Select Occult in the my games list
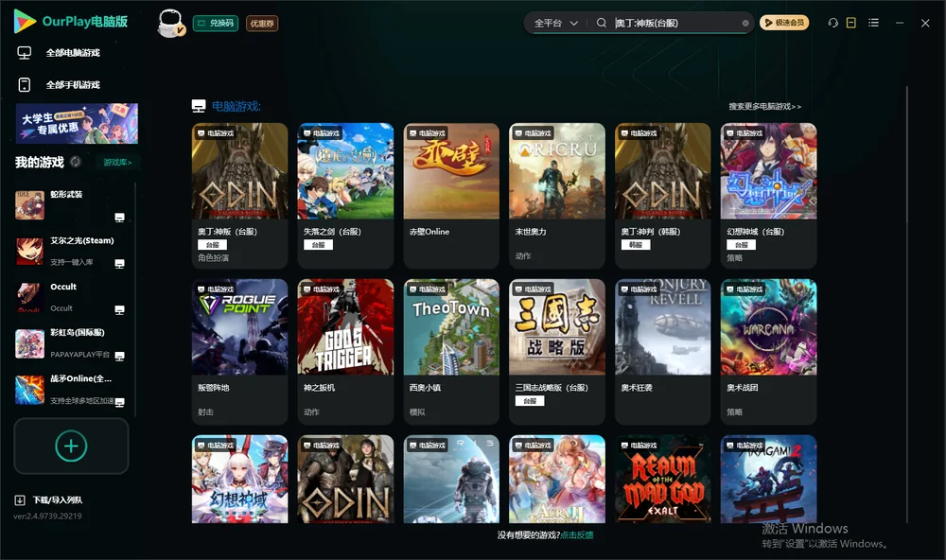The width and height of the screenshot is (946, 560). tap(73, 297)
